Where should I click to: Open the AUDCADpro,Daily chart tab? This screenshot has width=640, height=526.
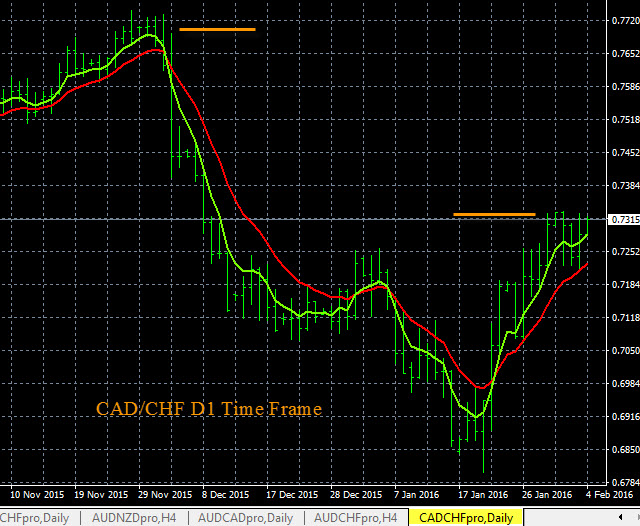[x=245, y=518]
